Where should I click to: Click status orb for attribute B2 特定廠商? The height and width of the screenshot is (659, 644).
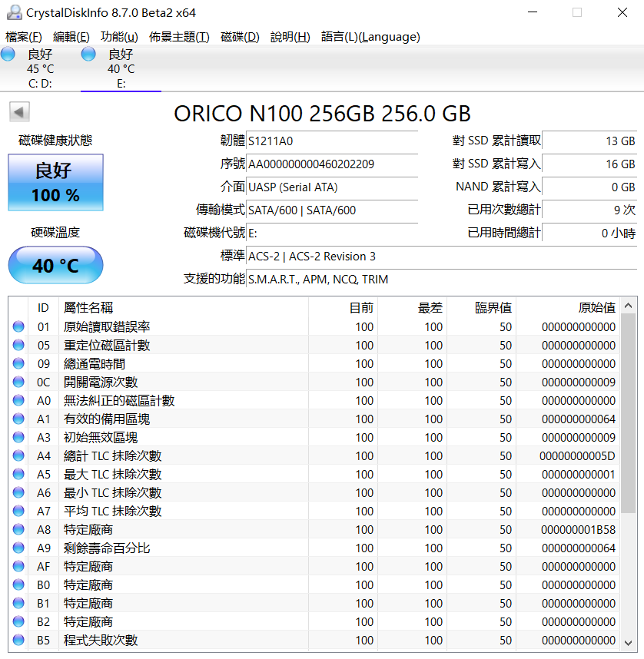[x=18, y=621]
